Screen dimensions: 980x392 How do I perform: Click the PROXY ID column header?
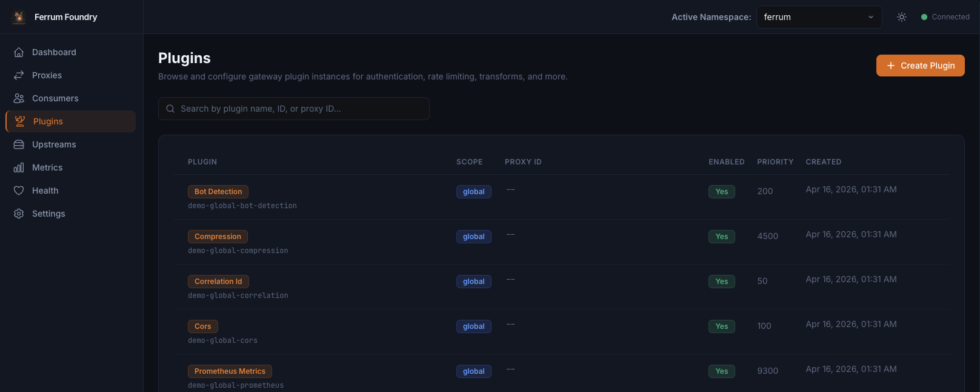click(x=523, y=162)
